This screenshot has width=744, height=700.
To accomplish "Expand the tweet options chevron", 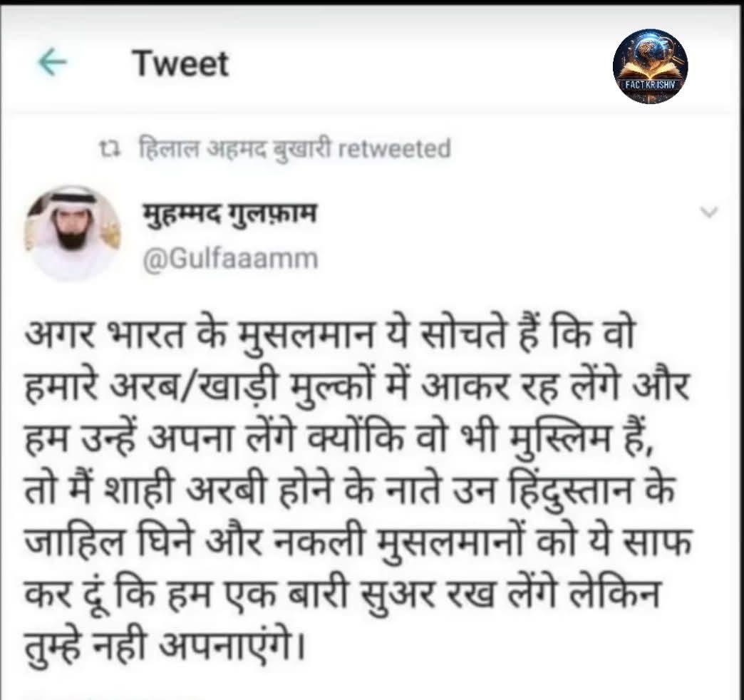I will 709,212.
